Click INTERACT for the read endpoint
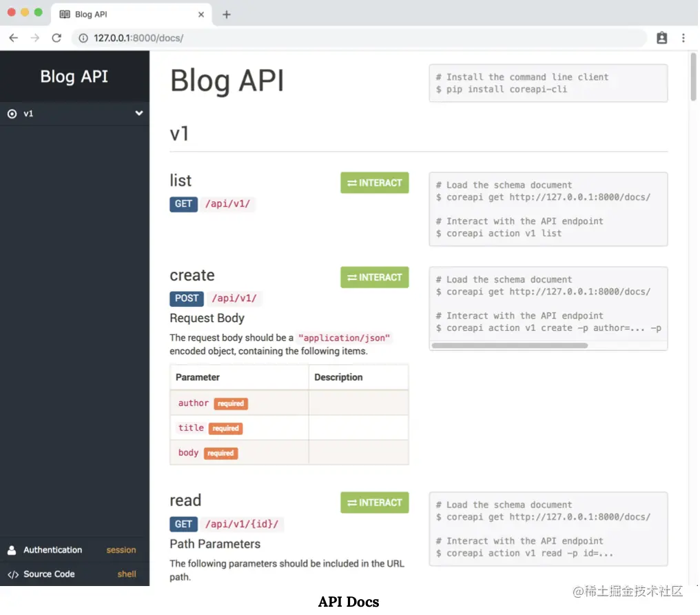700x615 pixels. [374, 503]
